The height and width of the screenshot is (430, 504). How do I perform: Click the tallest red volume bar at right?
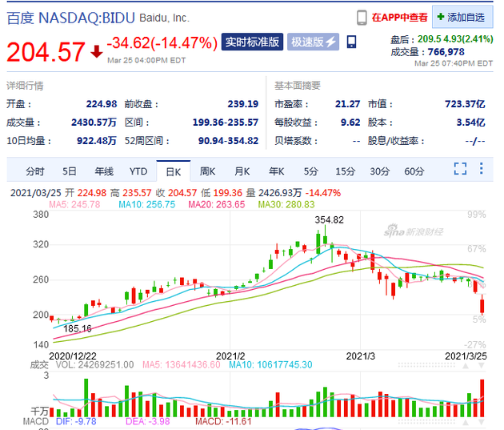pos(482,398)
